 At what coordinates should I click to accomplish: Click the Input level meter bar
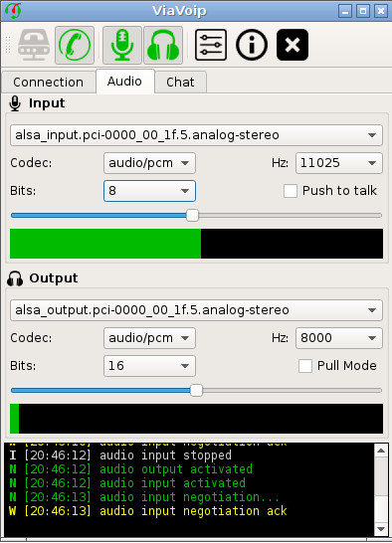click(197, 244)
